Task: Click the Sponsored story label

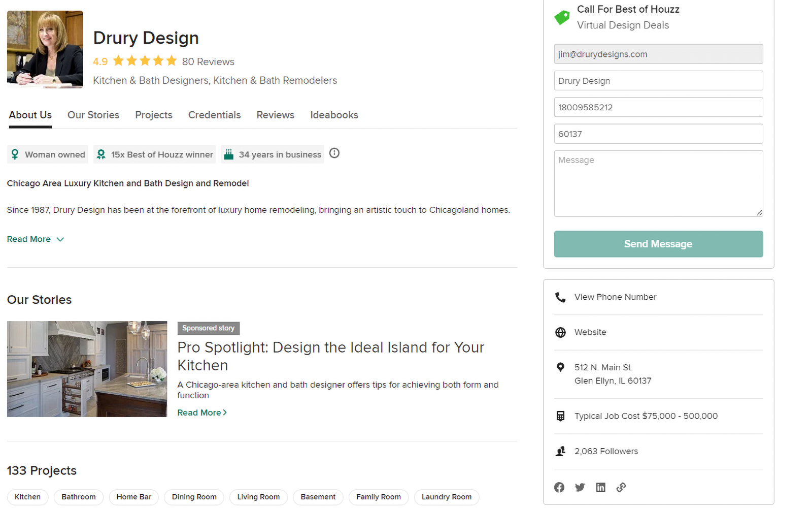Action: [209, 328]
